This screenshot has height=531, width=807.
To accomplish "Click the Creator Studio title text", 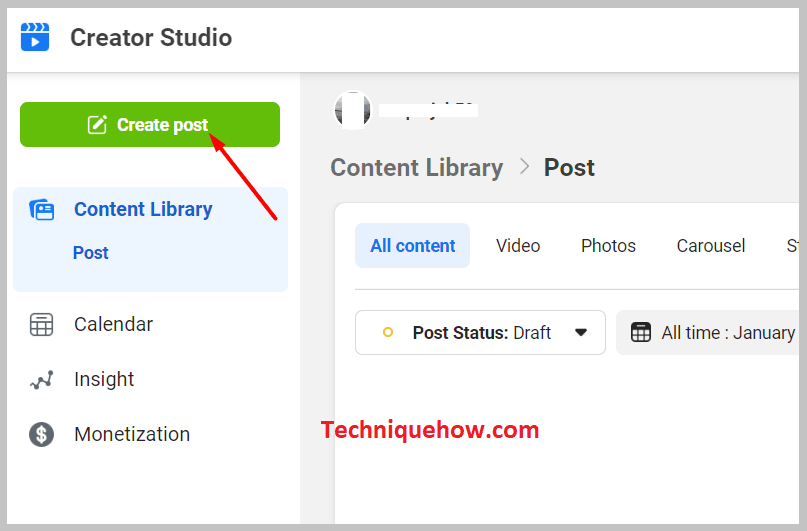I will [x=151, y=38].
